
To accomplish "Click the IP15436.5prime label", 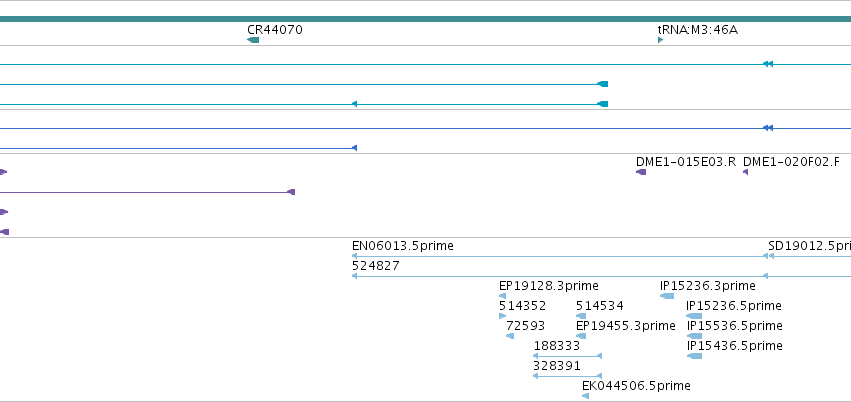I will point(735,346).
